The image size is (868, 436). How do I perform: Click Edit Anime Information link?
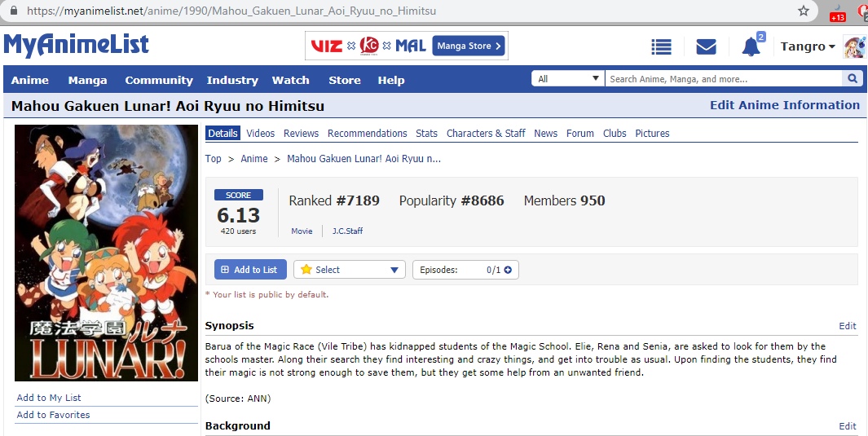pos(785,105)
